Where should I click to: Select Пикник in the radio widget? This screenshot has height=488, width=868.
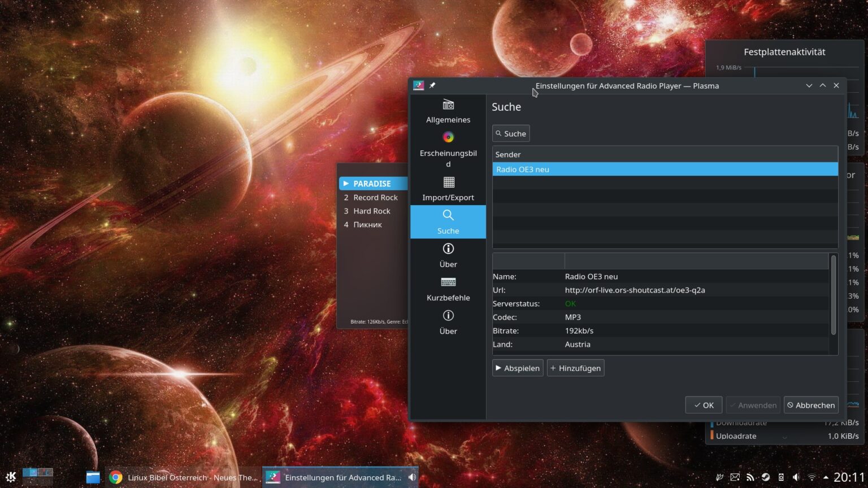pos(367,224)
